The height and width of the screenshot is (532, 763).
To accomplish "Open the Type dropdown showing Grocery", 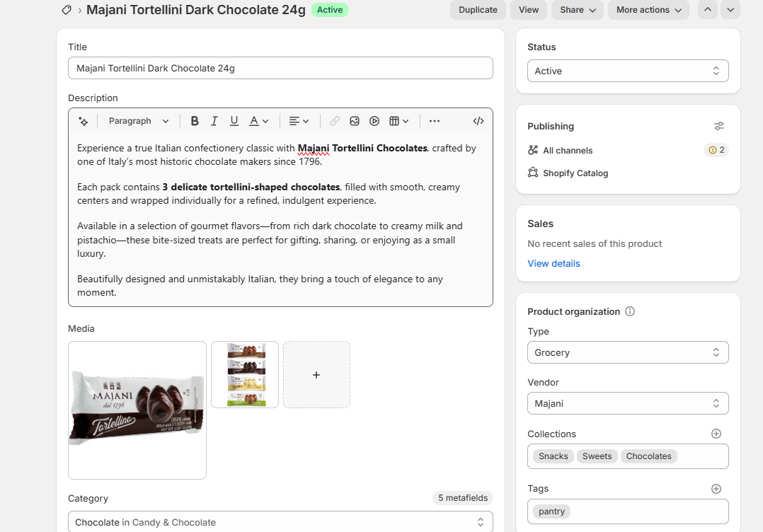I will pos(628,352).
